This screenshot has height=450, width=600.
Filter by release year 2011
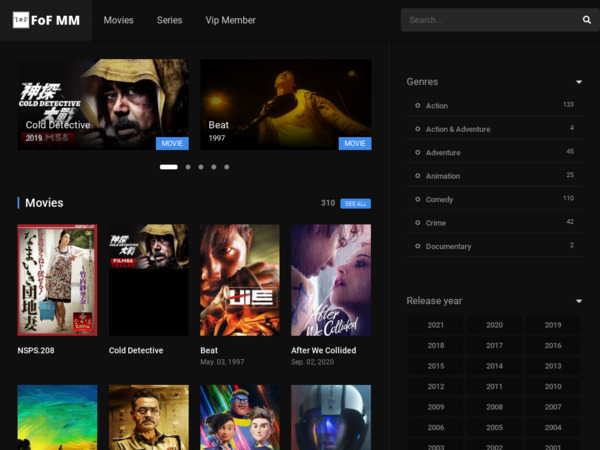(x=494, y=386)
